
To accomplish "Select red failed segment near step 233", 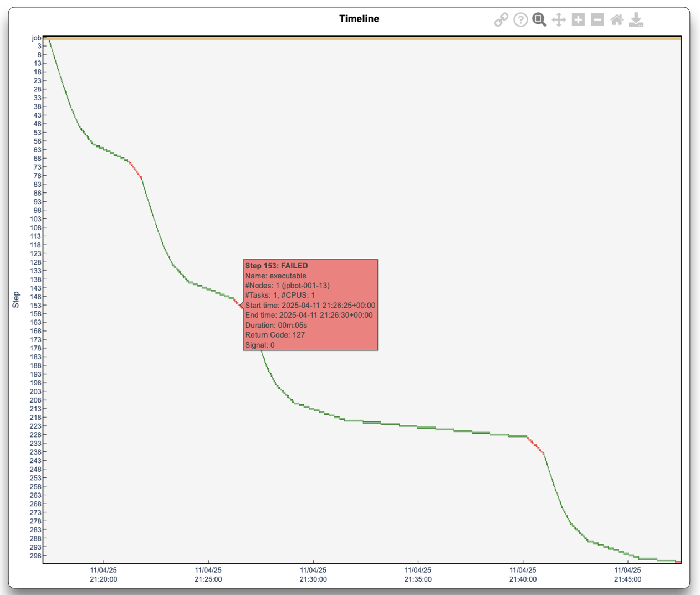I will pyautogui.click(x=535, y=445).
